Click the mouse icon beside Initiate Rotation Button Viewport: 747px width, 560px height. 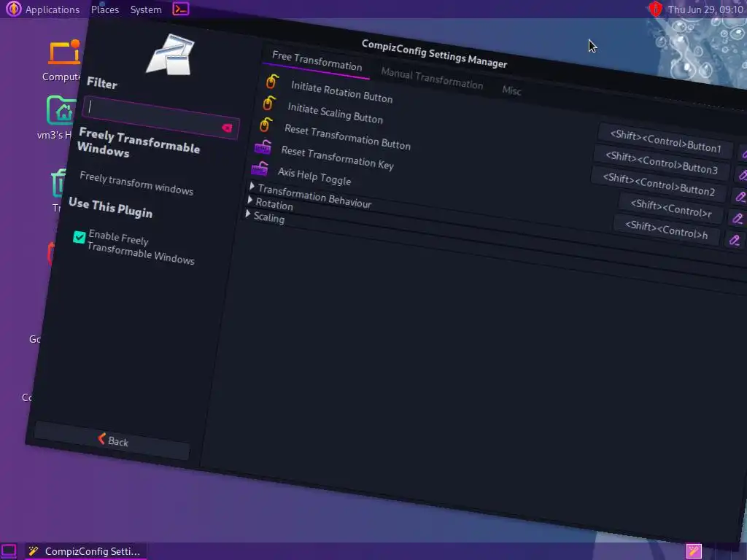272,82
